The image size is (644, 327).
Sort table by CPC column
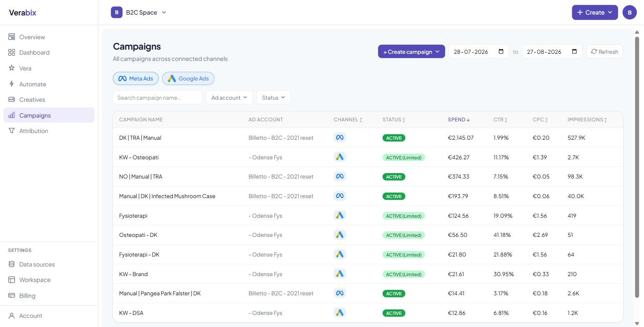tap(540, 119)
